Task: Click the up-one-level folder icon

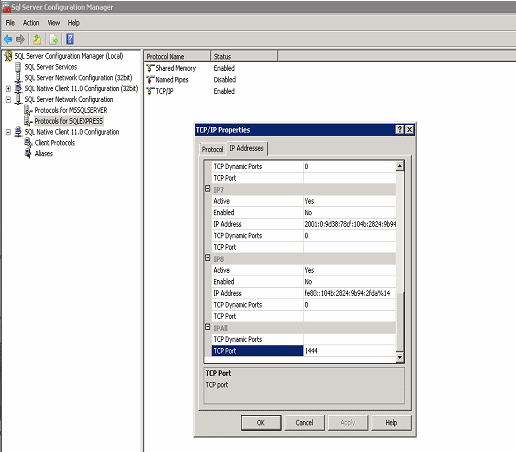Action: (x=37, y=39)
